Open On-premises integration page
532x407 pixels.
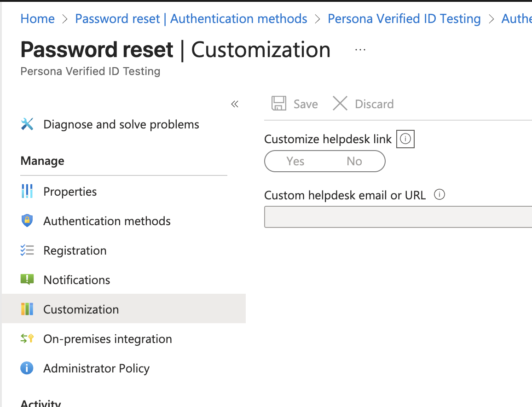[x=108, y=339]
